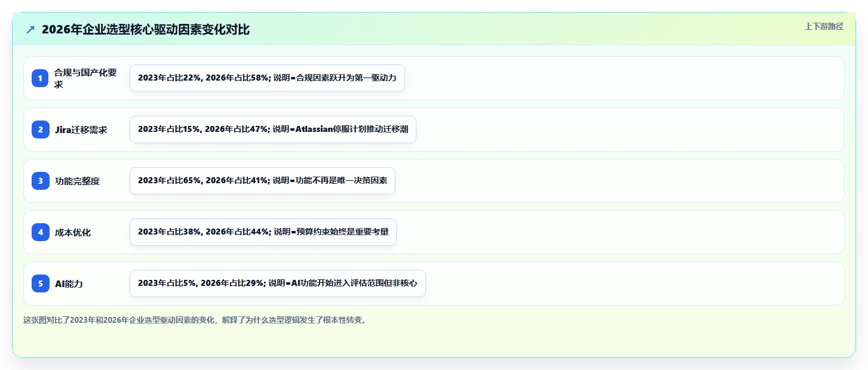Click number badge 2 for Jira迁移需求
The height and width of the screenshot is (370, 868).
coord(41,129)
